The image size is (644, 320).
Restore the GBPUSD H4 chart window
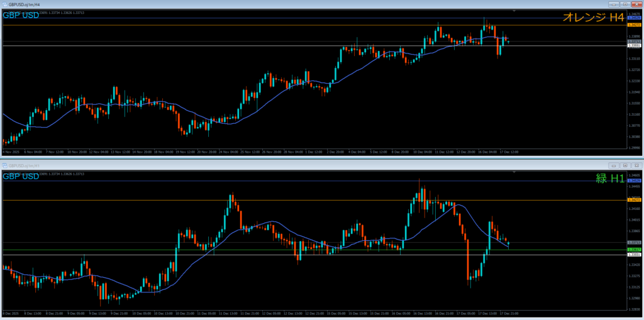tap(625, 4)
